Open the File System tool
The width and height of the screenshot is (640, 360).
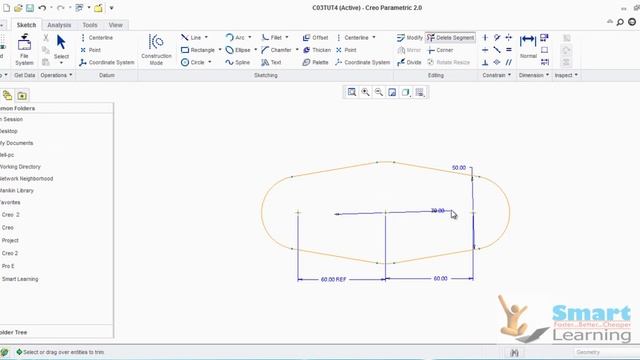(x=24, y=50)
